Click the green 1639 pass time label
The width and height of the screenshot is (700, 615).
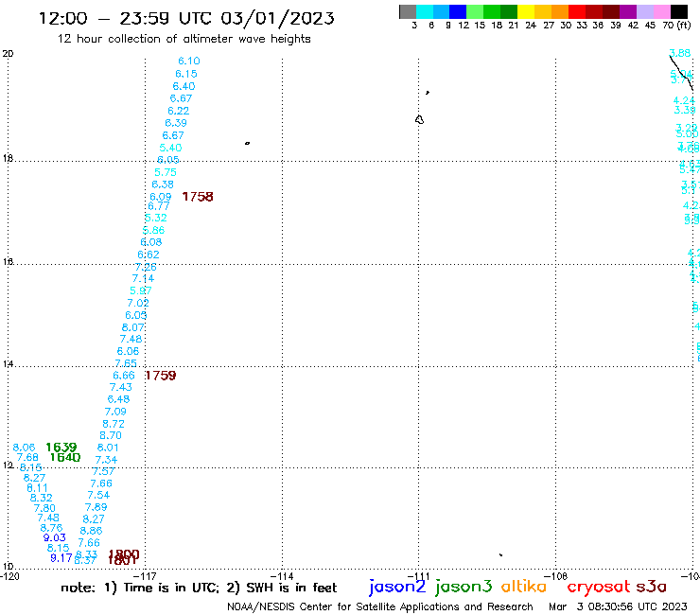tap(61, 448)
